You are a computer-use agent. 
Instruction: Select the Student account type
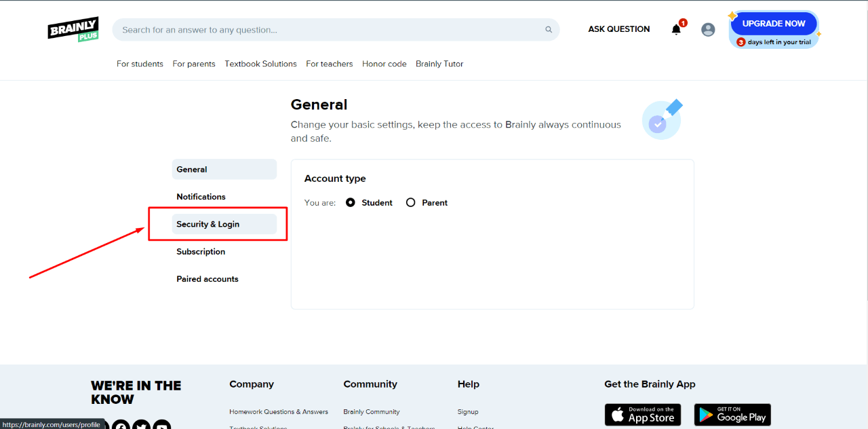(x=351, y=202)
